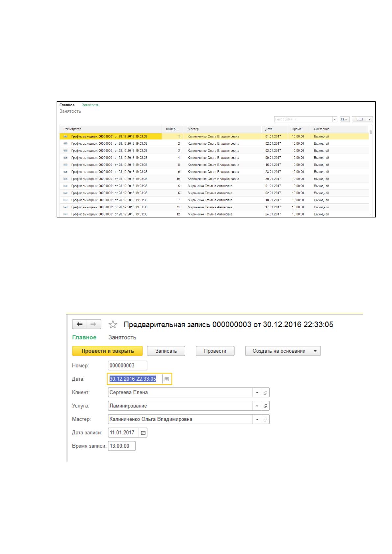This screenshot has width=392, height=554.
Task: Click the Время записи input field
Action: tap(122, 446)
